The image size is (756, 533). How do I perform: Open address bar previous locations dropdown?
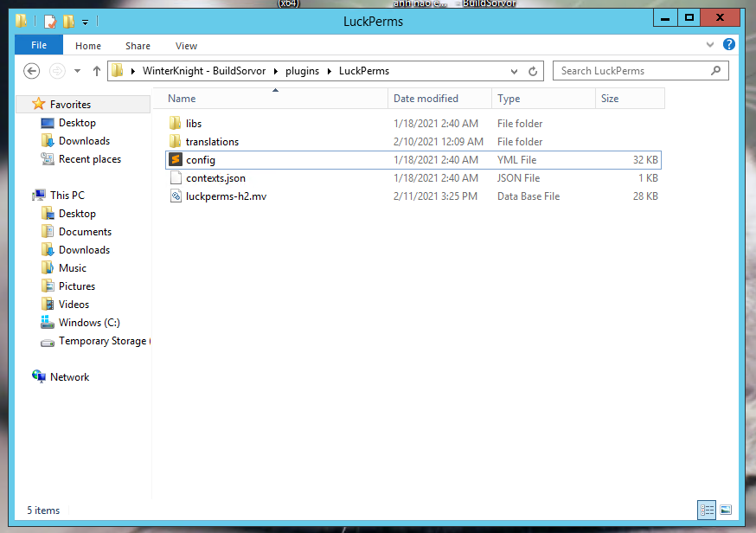[515, 71]
